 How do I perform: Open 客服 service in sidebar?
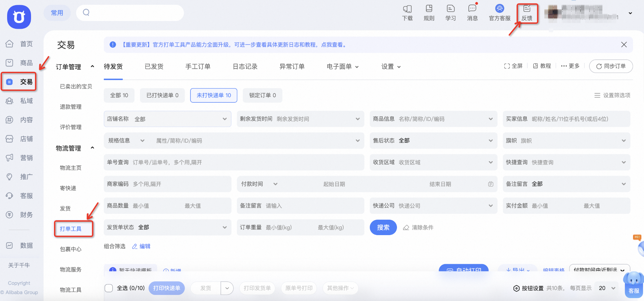[19, 196]
